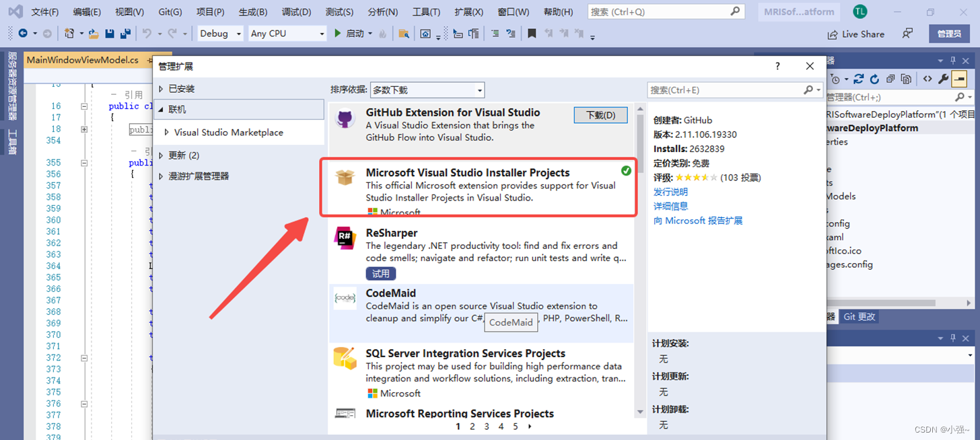Open the 编辑(E) menu

coord(87,12)
